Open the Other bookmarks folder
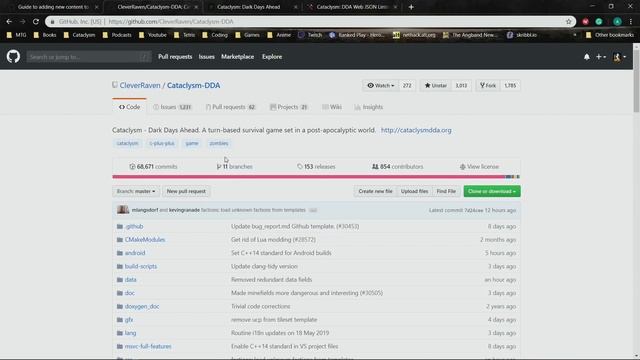640x360 pixels. [x=609, y=35]
